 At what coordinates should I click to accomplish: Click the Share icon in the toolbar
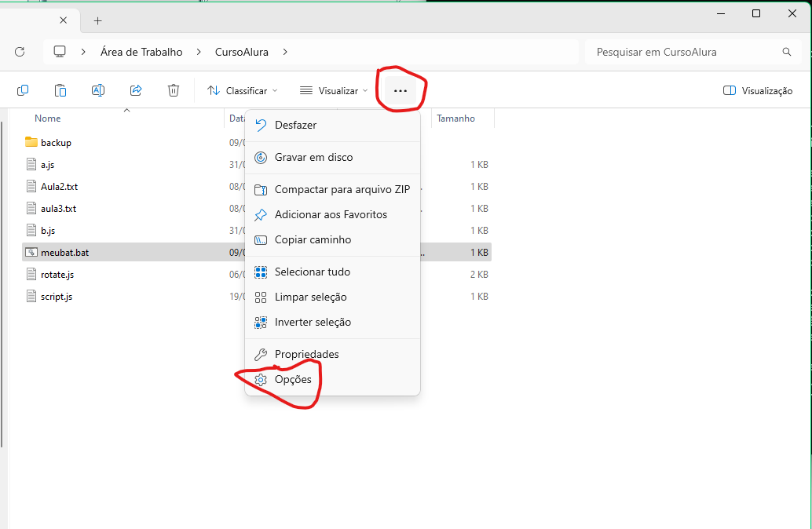point(136,90)
